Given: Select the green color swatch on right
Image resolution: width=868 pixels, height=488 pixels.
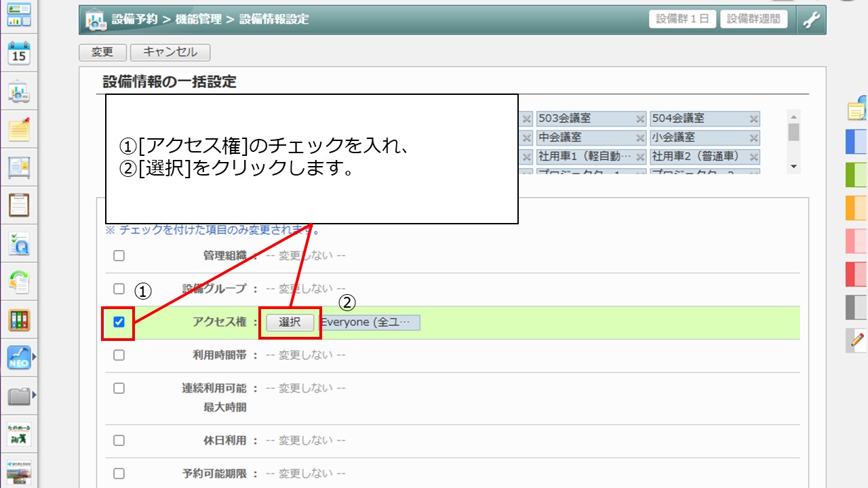Looking at the screenshot, I should point(856,175).
